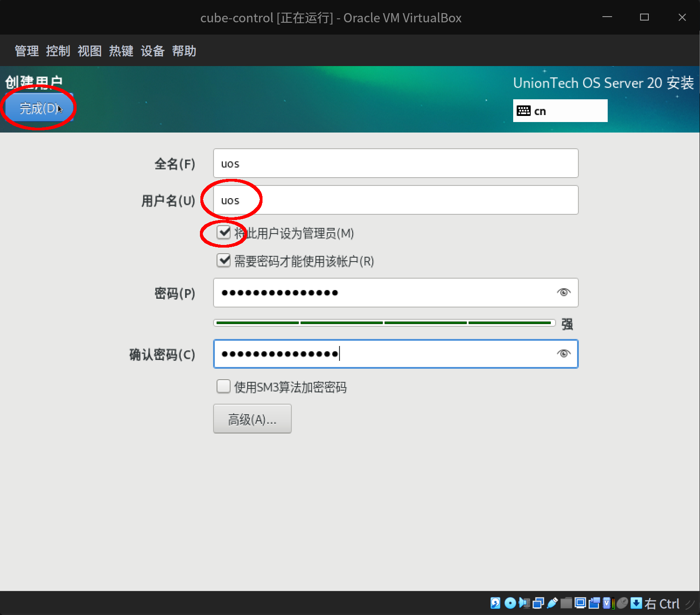The width and height of the screenshot is (700, 615).
Task: Open the 设备 menu
Action: coord(152,51)
